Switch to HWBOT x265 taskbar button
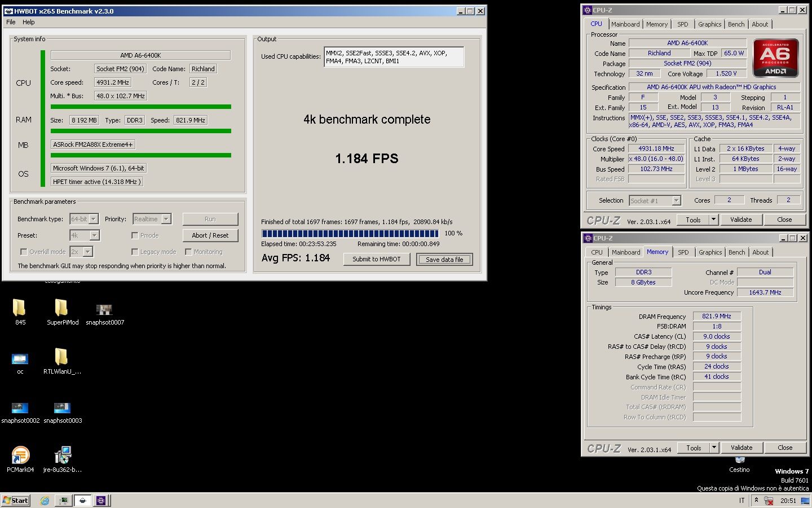 (83, 501)
